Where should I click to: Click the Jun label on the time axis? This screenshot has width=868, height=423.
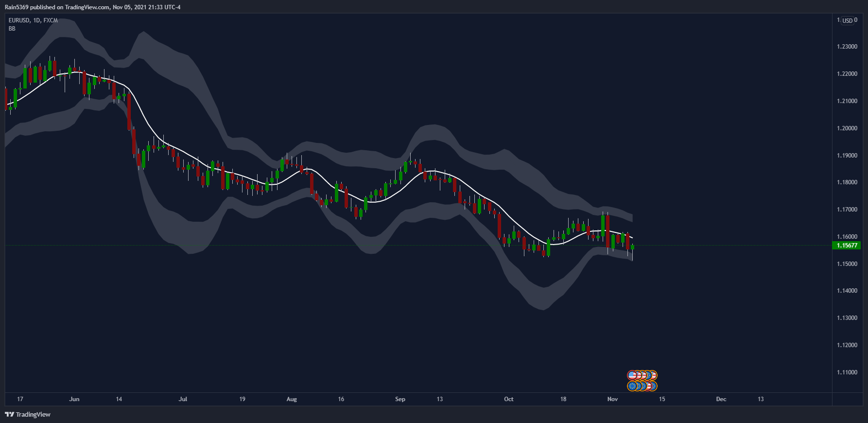(x=74, y=399)
